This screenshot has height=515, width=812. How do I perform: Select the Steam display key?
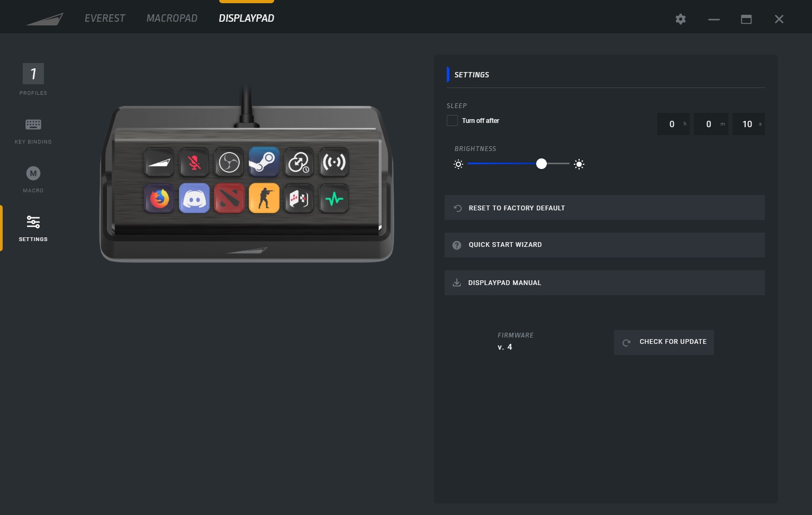264,162
